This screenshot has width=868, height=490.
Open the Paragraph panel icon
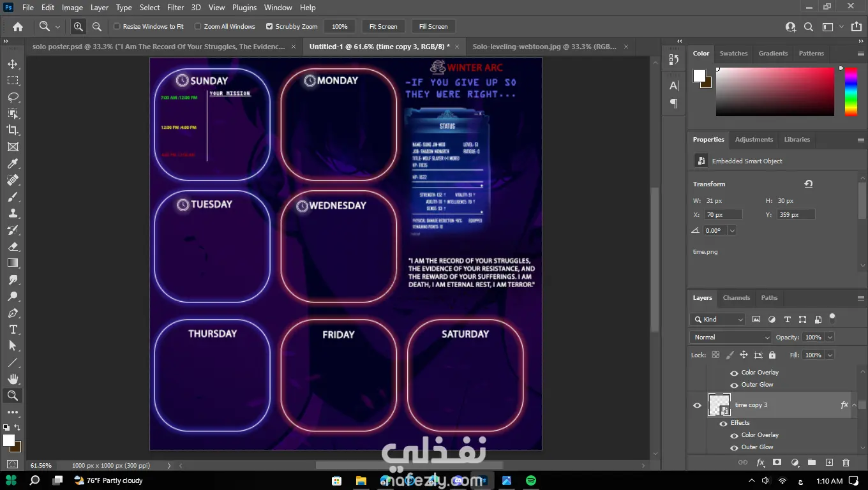point(674,103)
